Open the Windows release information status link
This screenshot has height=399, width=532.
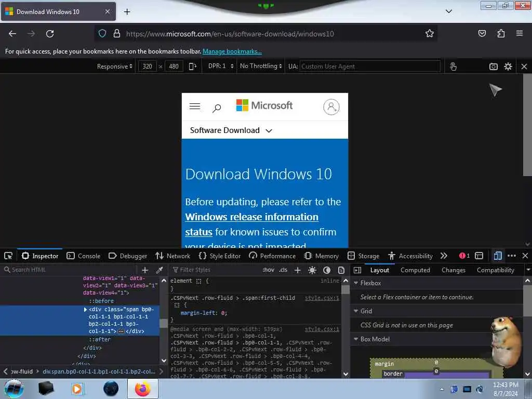click(x=252, y=224)
